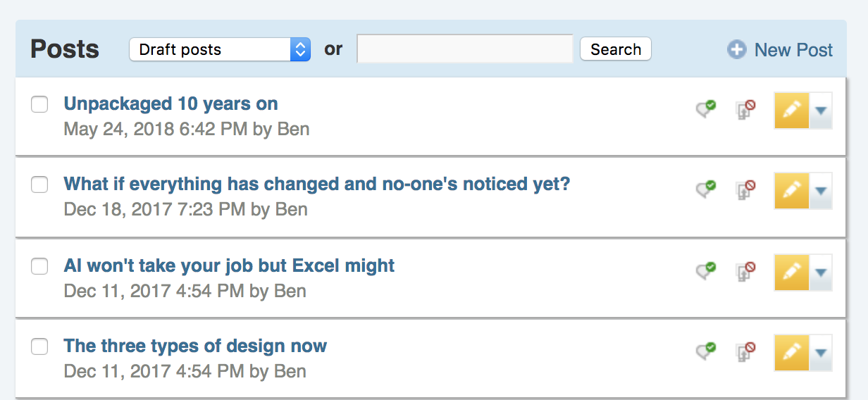Image resolution: width=868 pixels, height=400 pixels.
Task: Click comments status icon on The three types row
Action: point(706,351)
